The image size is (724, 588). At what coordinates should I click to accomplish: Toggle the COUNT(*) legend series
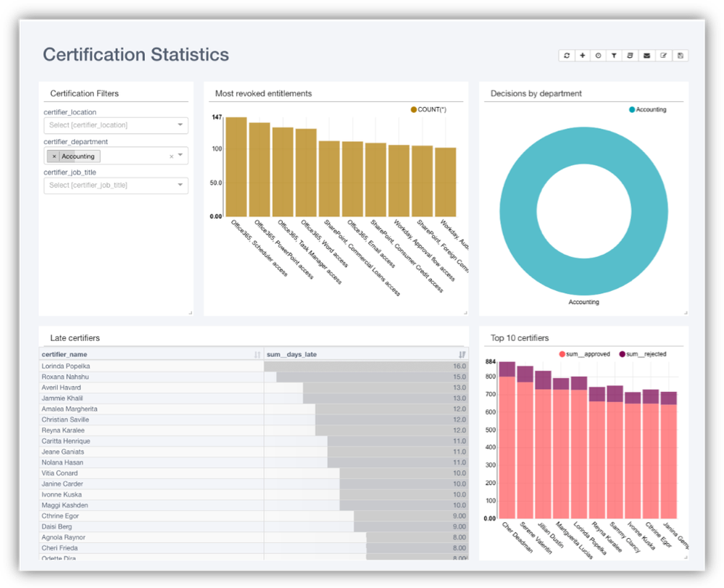(x=415, y=110)
